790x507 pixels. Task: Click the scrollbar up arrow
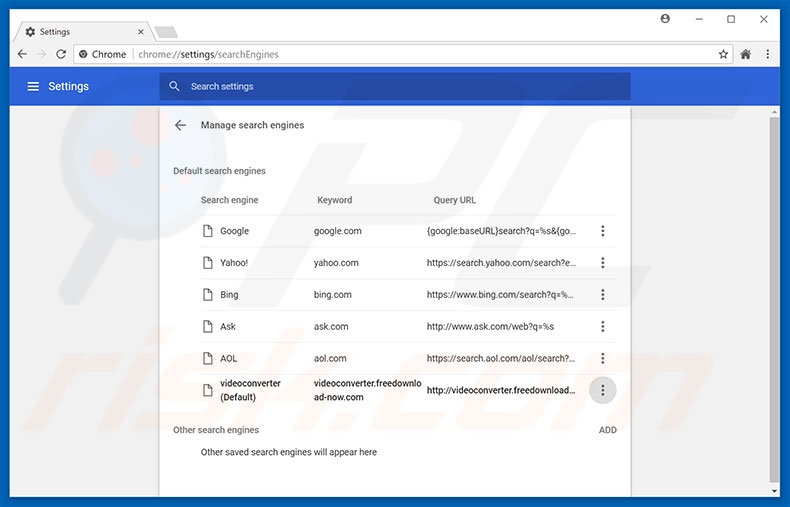tap(774, 112)
